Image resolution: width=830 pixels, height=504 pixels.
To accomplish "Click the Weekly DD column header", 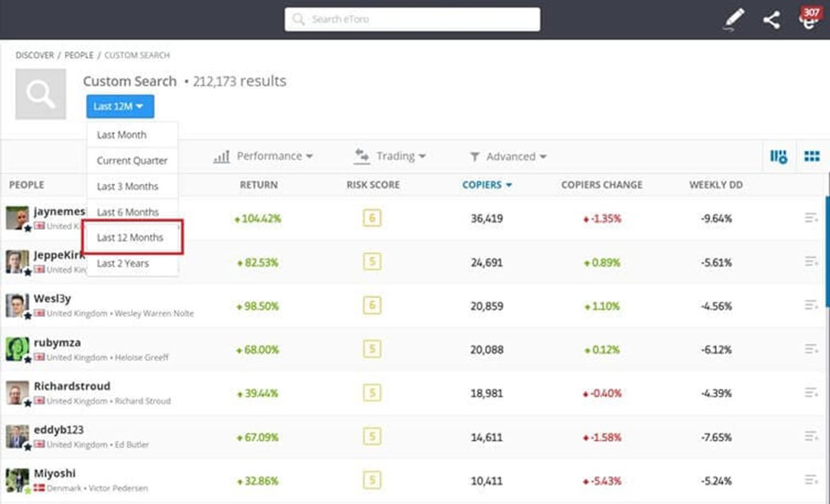I will 716,185.
